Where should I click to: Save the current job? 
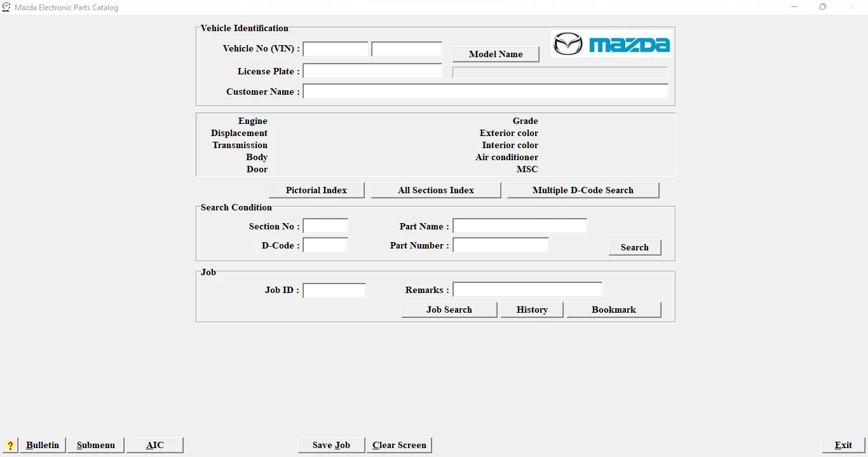pos(331,446)
